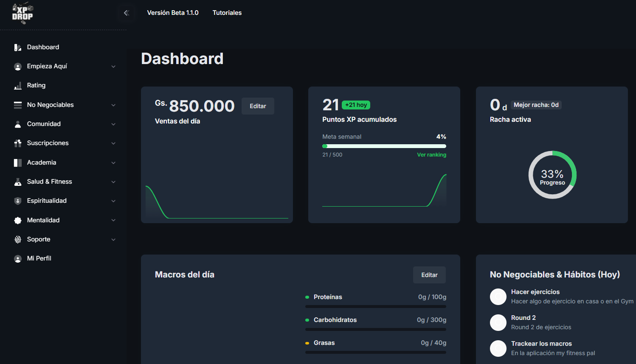Toggle the Trackear los macros habit
The height and width of the screenshot is (364, 636).
click(x=498, y=348)
